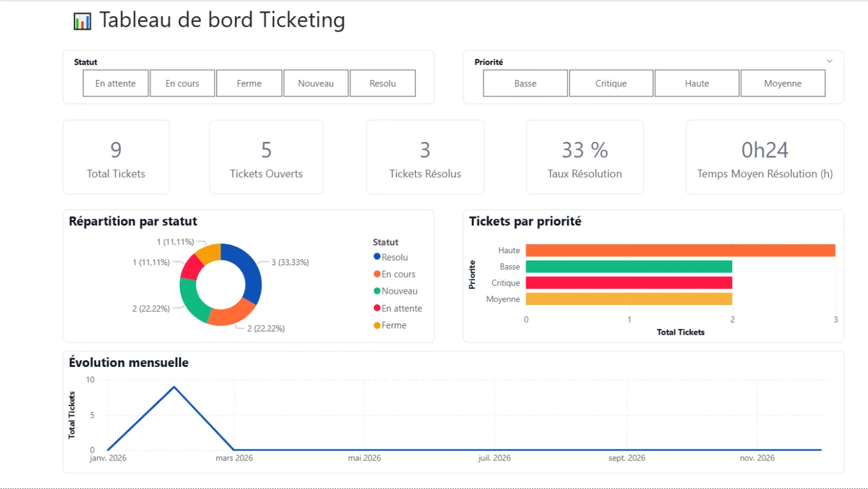868x489 pixels.
Task: Click the Temps Moyen Résolution card
Action: tap(765, 157)
